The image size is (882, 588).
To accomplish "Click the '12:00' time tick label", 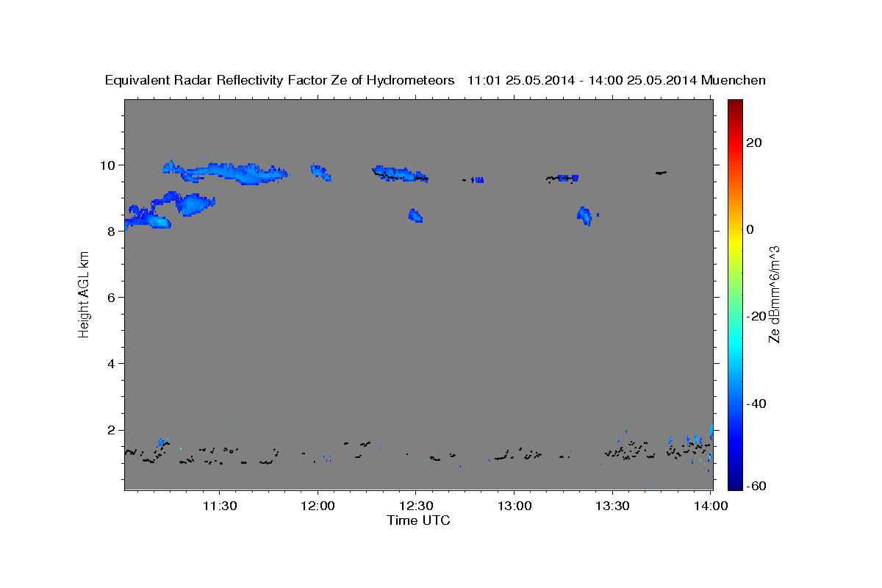I will [318, 506].
